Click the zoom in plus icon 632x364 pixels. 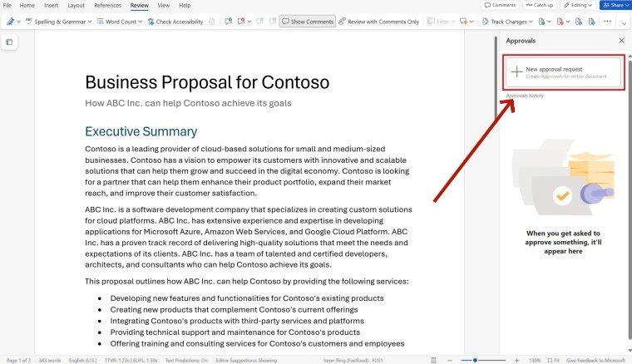click(516, 360)
